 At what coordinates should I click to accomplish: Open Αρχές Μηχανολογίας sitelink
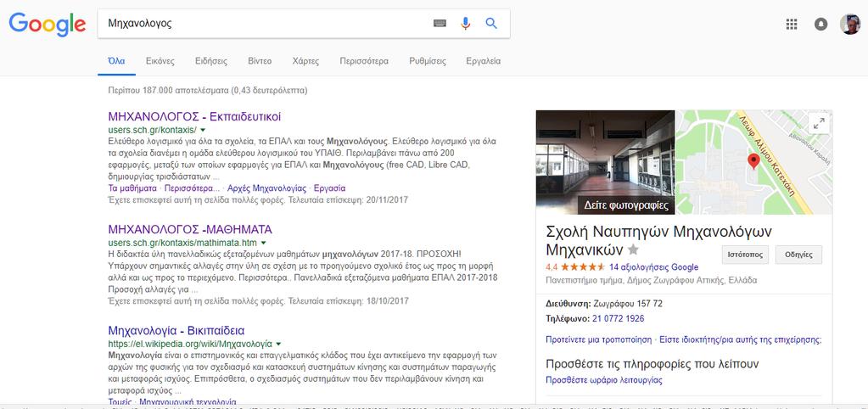coord(266,188)
